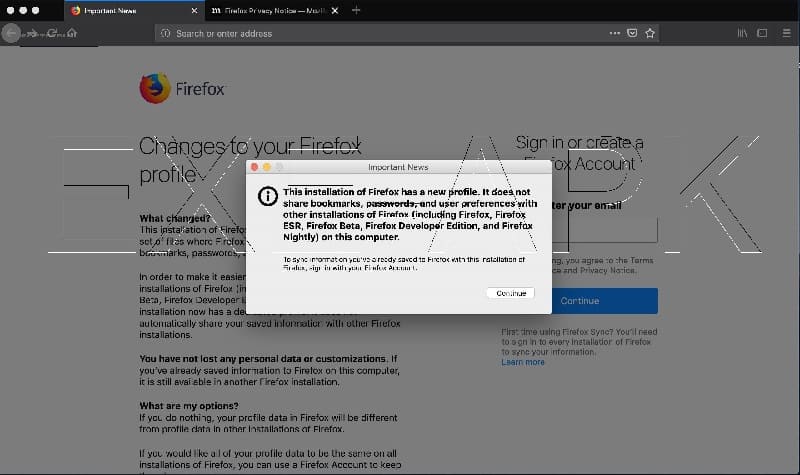Click the 'Changes to your Firefox profile' heading

click(x=250, y=160)
